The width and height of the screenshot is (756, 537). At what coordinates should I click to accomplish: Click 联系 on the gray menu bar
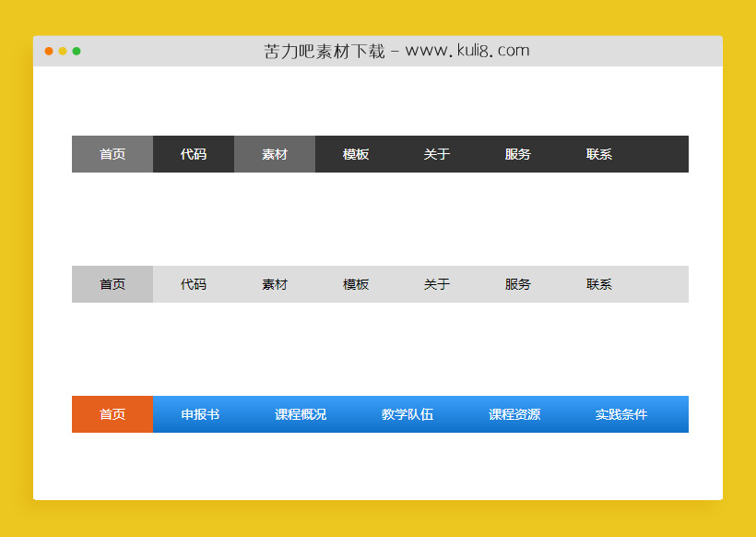coord(598,284)
